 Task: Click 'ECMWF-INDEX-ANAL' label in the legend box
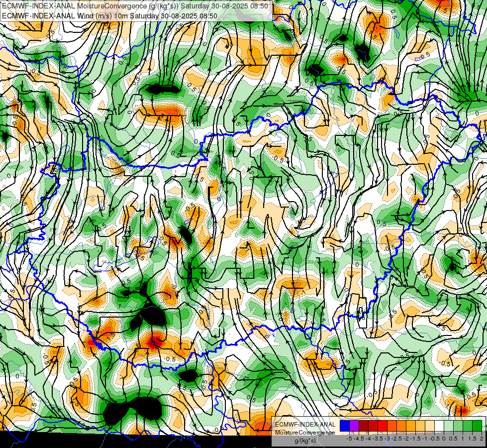click(305, 425)
